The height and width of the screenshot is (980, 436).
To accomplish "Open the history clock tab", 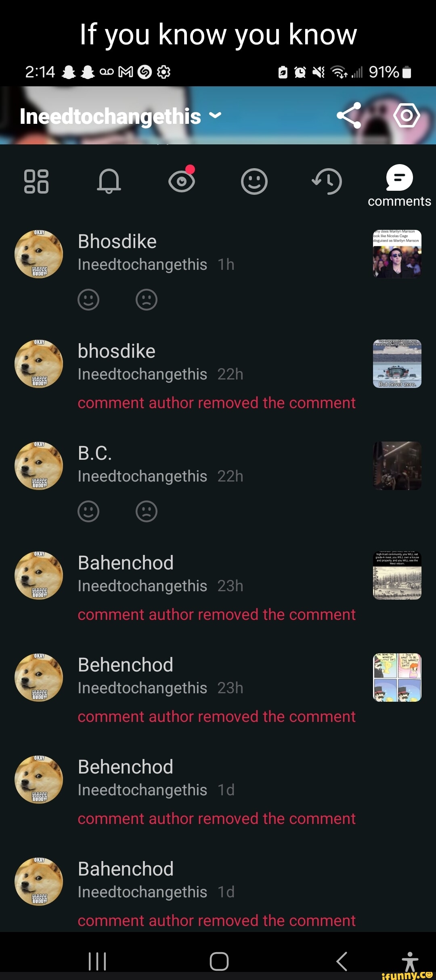I will 327,181.
